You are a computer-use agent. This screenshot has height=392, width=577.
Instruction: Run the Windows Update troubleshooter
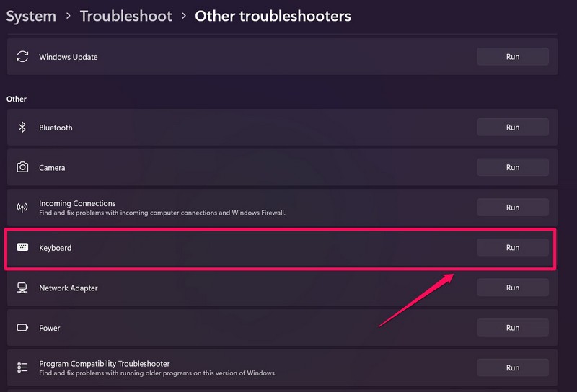[512, 56]
